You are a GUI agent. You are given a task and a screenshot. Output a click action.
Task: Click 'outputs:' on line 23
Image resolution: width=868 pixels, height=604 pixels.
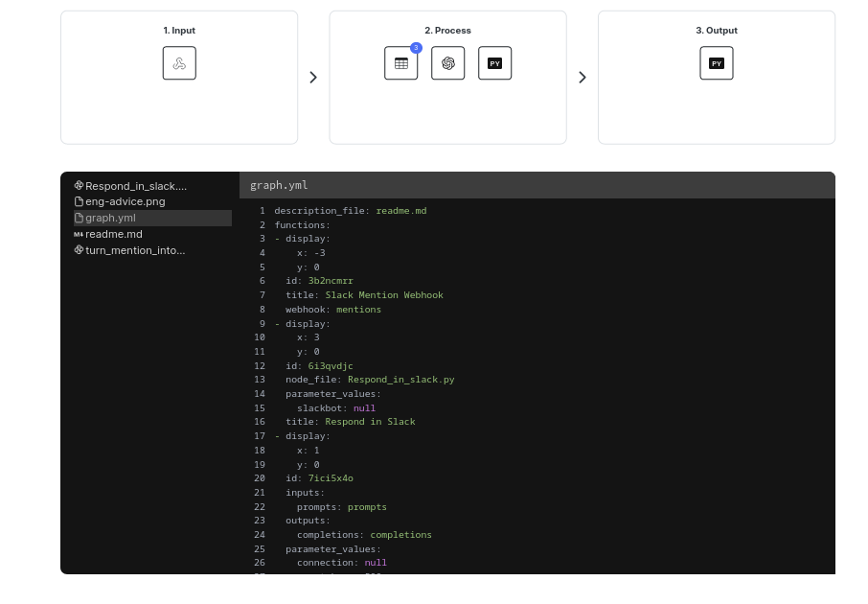(x=308, y=521)
